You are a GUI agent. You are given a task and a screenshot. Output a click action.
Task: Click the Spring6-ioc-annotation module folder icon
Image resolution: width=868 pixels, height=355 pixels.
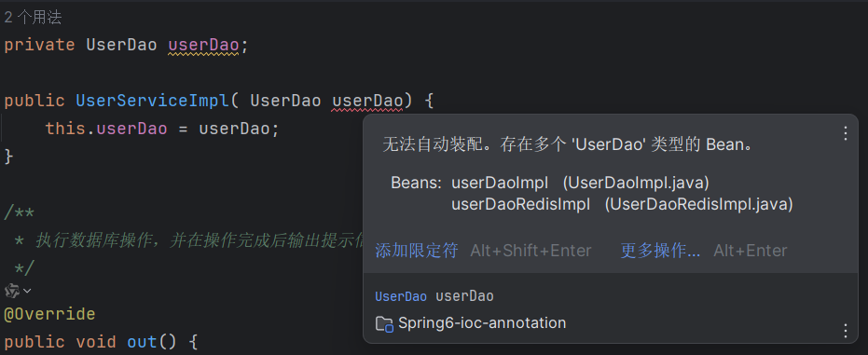(x=384, y=323)
